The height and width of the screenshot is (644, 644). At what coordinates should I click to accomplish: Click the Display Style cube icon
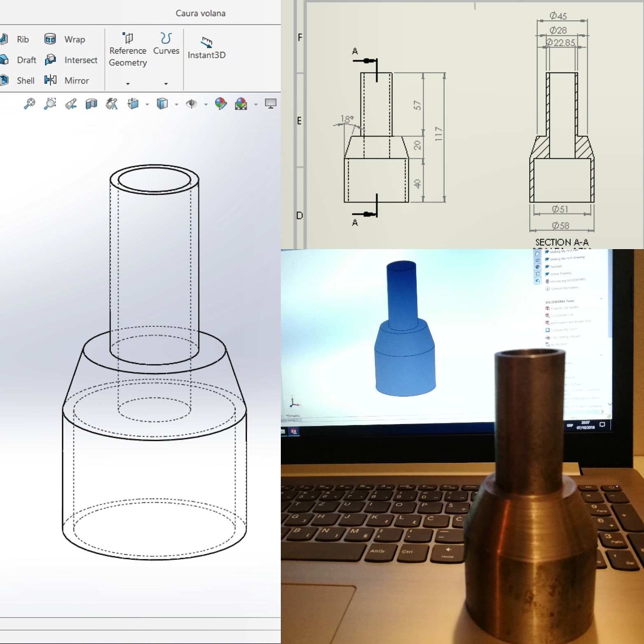click(x=162, y=104)
